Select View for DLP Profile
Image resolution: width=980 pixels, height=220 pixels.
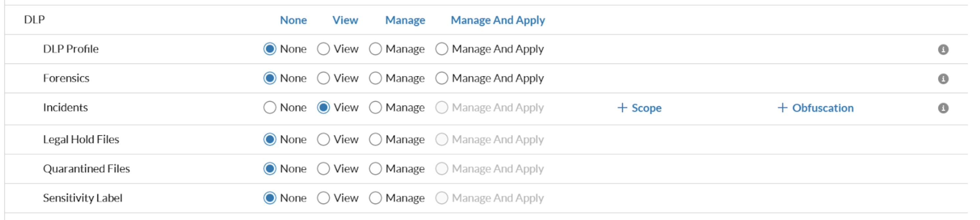coord(323,49)
